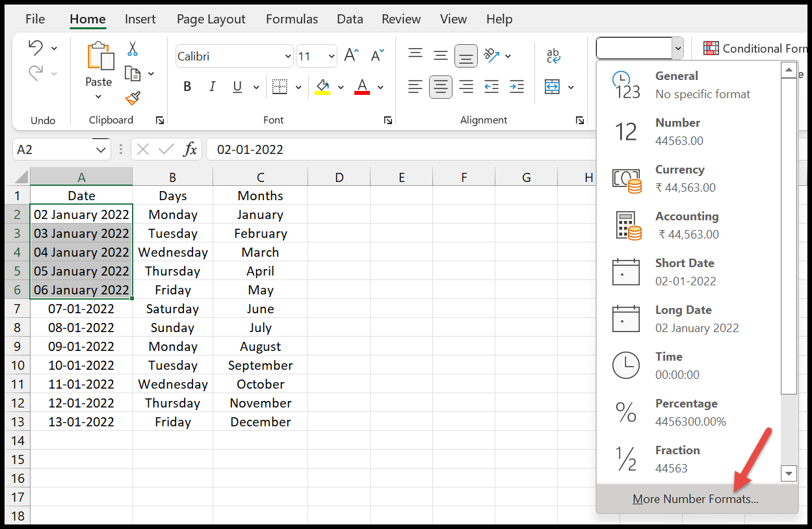Image resolution: width=812 pixels, height=529 pixels.
Task: Expand the Font Color dropdown arrow
Action: coord(380,87)
